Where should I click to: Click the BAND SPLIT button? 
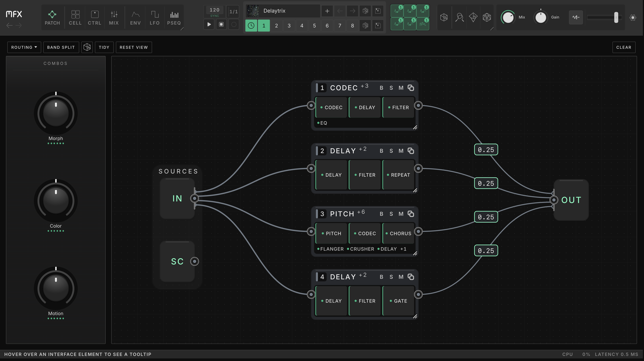61,47
